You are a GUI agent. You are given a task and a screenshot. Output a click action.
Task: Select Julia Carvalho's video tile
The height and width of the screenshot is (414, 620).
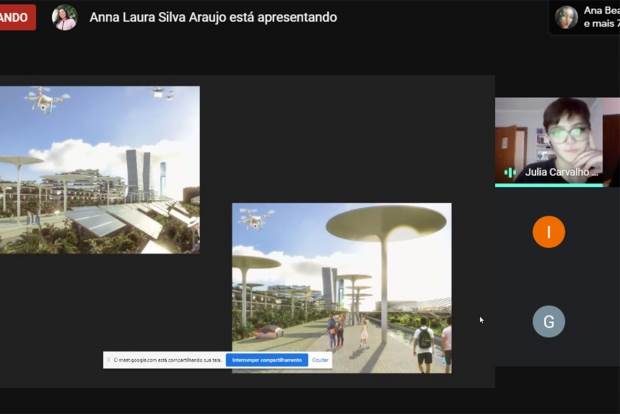coord(556,140)
